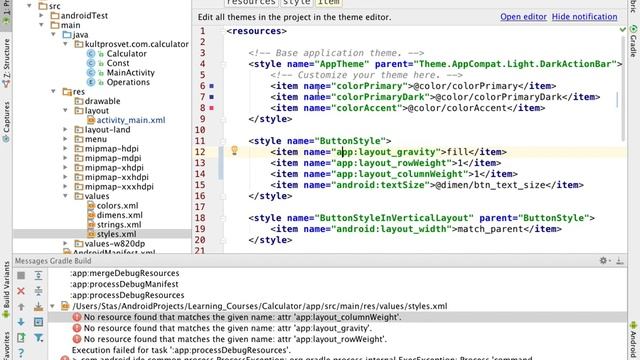Open the help question mark icon
Image resolution: width=640 pixels, height=360 pixels.
pyautogui.click(x=21, y=352)
